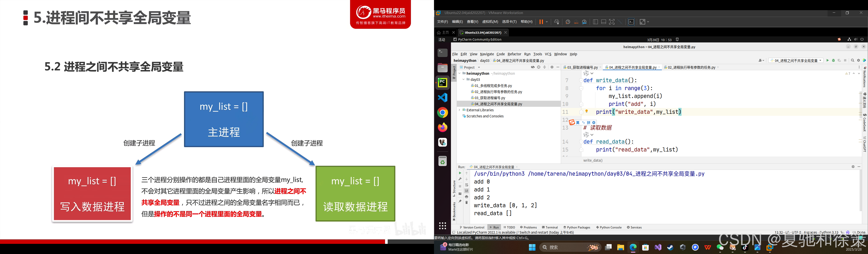
Task: Click the green Run button in main toolbar
Action: tap(828, 61)
